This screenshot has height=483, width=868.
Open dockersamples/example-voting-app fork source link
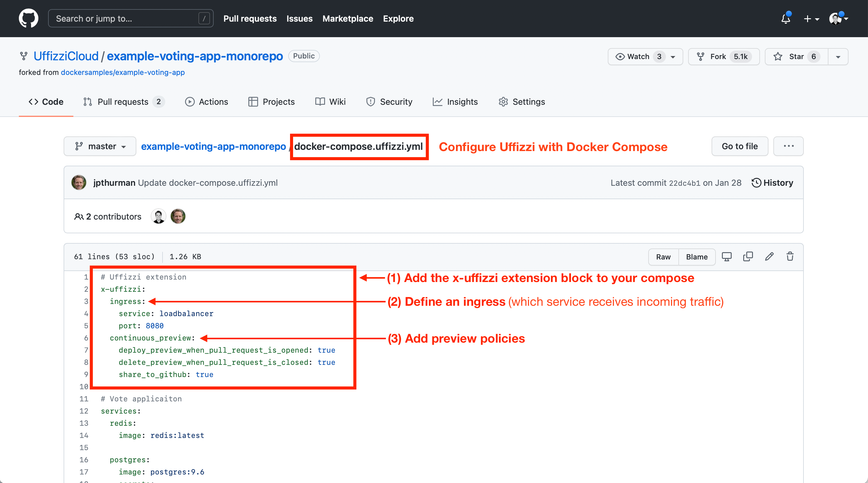coord(123,72)
